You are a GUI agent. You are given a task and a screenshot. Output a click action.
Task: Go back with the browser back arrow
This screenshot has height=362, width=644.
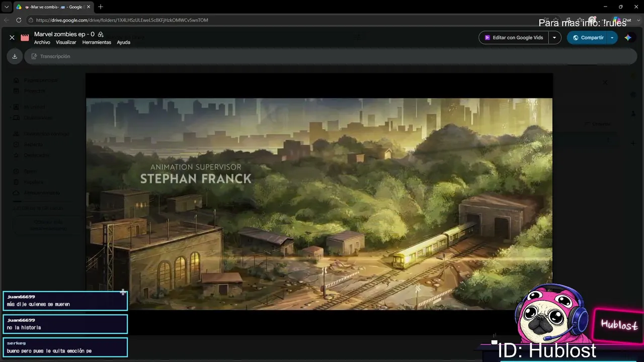(x=7, y=20)
